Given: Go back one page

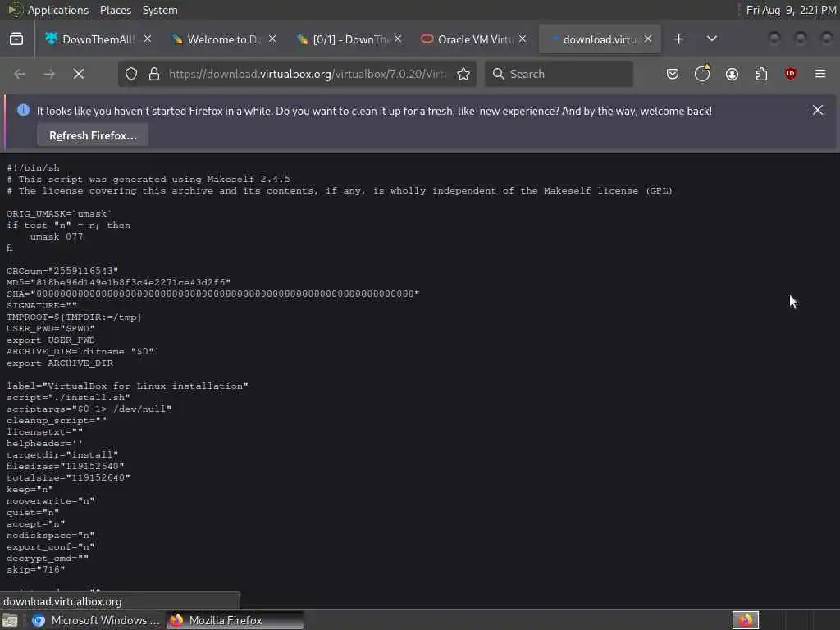Looking at the screenshot, I should [20, 74].
